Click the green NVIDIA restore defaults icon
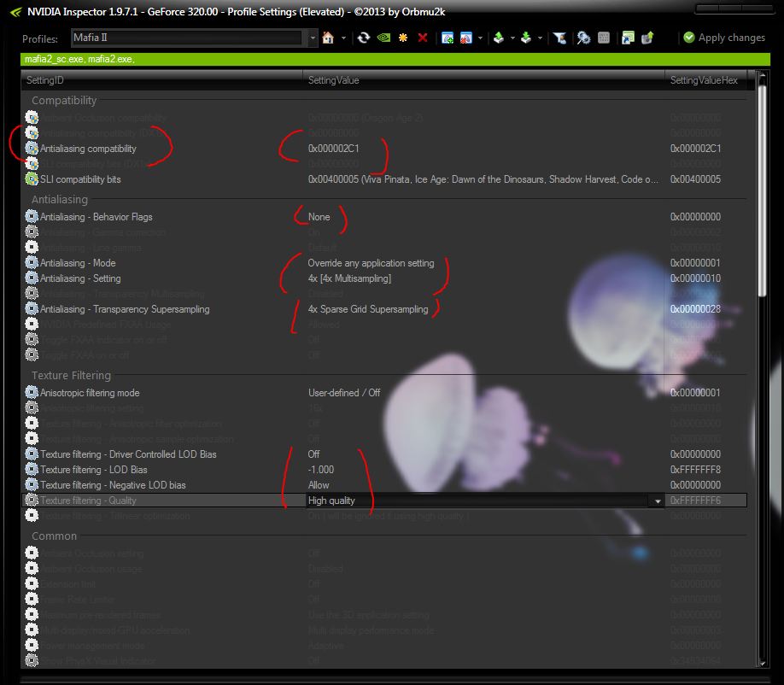Image resolution: width=784 pixels, height=685 pixels. coord(383,38)
